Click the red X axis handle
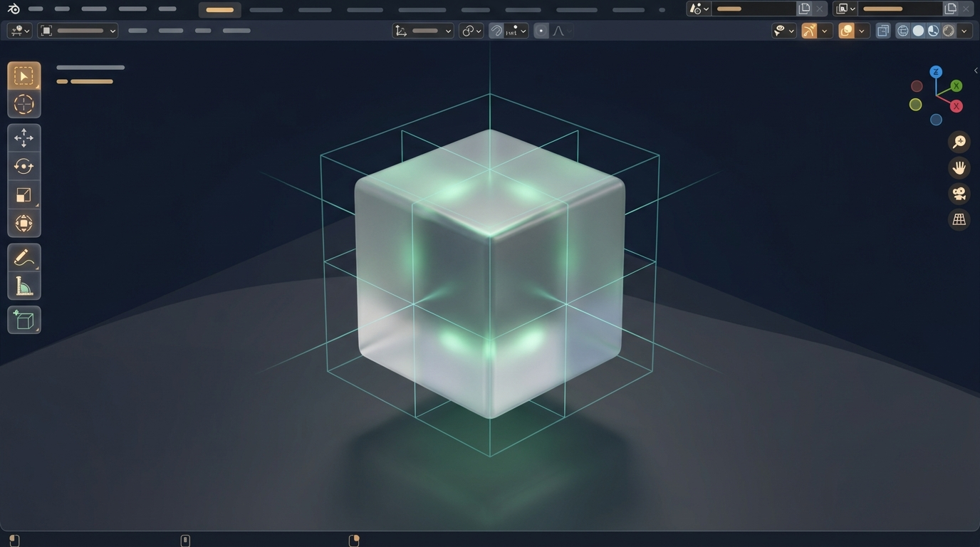This screenshot has height=547, width=980. click(956, 106)
